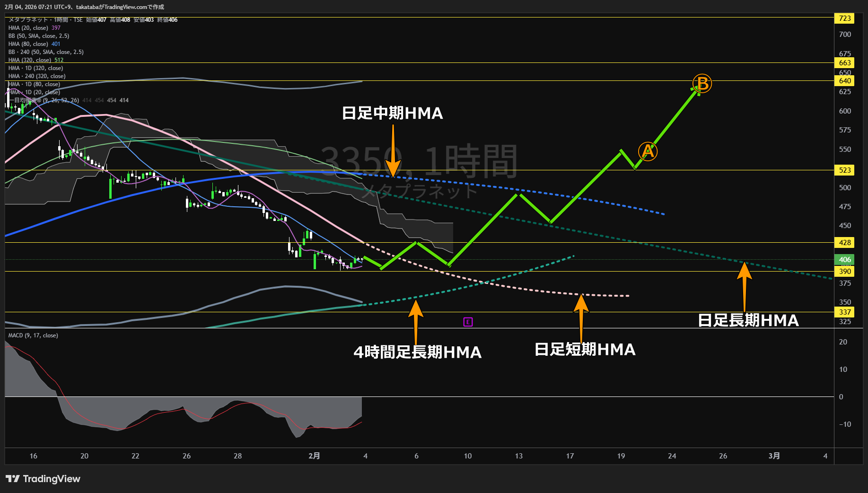Click the yellow 663 price line label
This screenshot has height=493, width=868.
click(x=845, y=63)
